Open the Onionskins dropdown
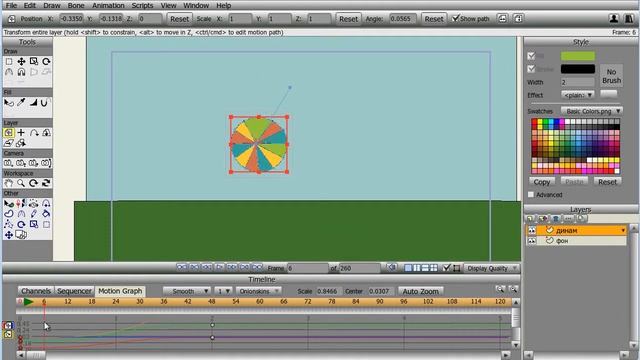 [x=259, y=291]
